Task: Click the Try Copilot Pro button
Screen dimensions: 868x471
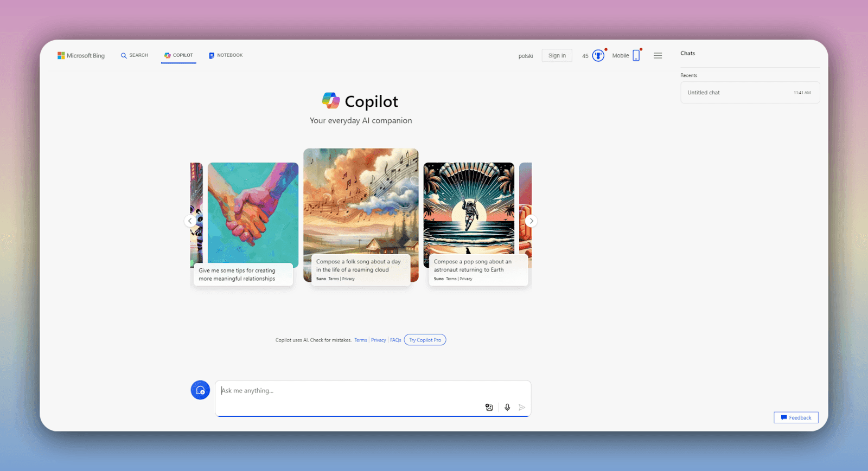Action: (x=425, y=340)
